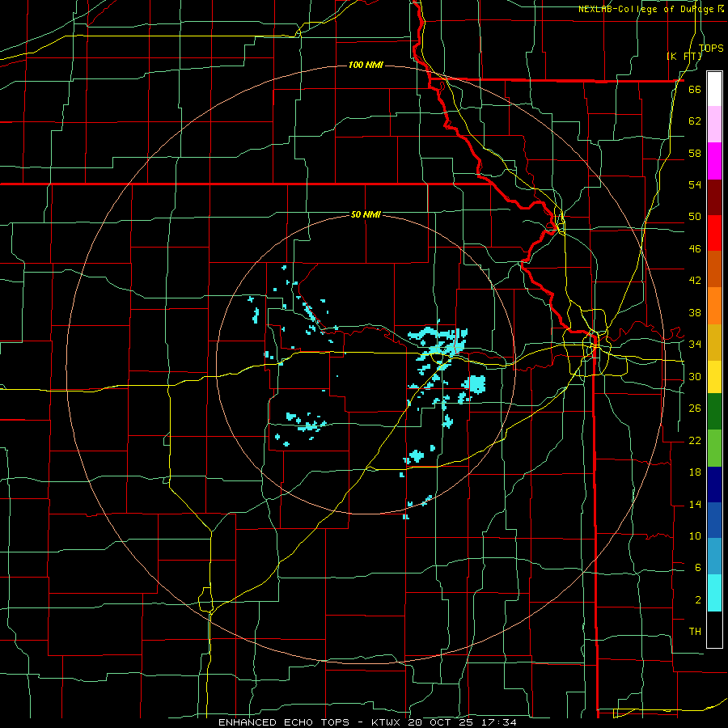Screen dimensions: 728x728
Task: Click the gold legend swatch near 34
Action: pos(714,342)
